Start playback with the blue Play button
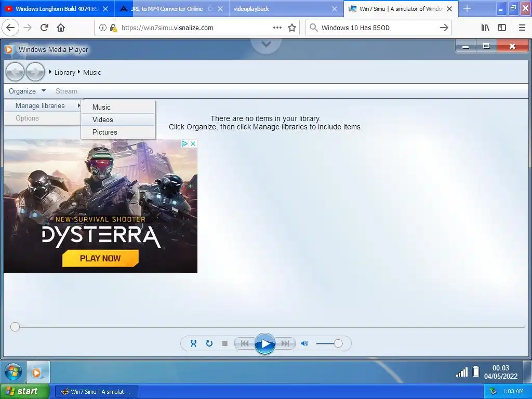 (x=264, y=344)
